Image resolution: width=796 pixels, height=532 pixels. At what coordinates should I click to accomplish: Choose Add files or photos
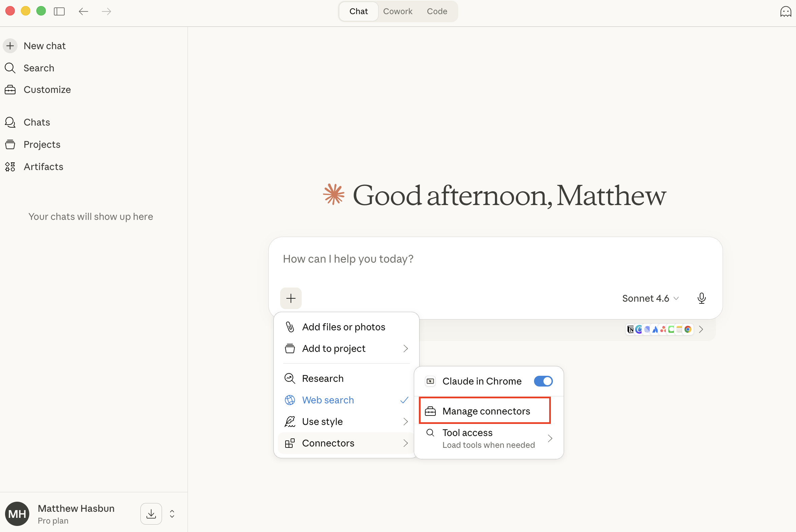[343, 327]
